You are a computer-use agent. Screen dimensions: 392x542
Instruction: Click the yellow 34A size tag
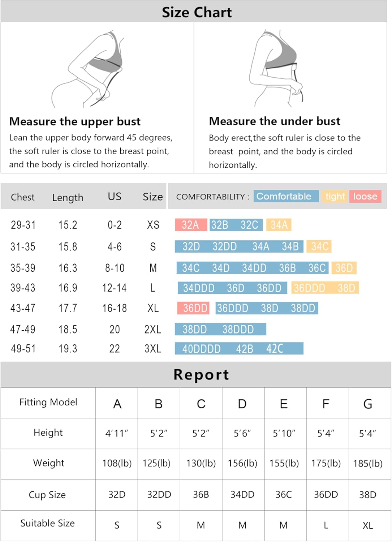click(279, 225)
